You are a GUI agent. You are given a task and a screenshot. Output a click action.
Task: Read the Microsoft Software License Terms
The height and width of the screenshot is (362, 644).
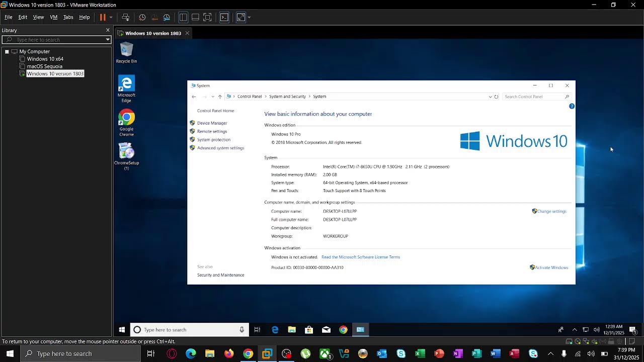(361, 257)
